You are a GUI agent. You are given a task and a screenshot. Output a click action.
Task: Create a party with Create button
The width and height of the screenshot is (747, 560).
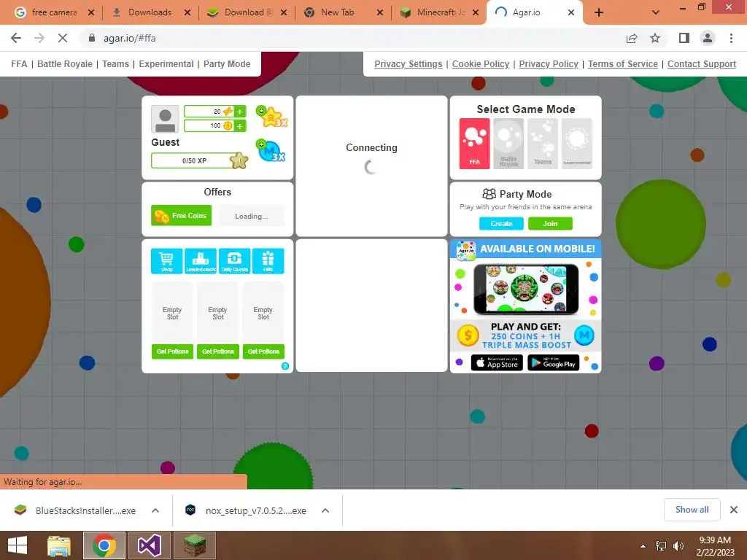click(x=501, y=223)
